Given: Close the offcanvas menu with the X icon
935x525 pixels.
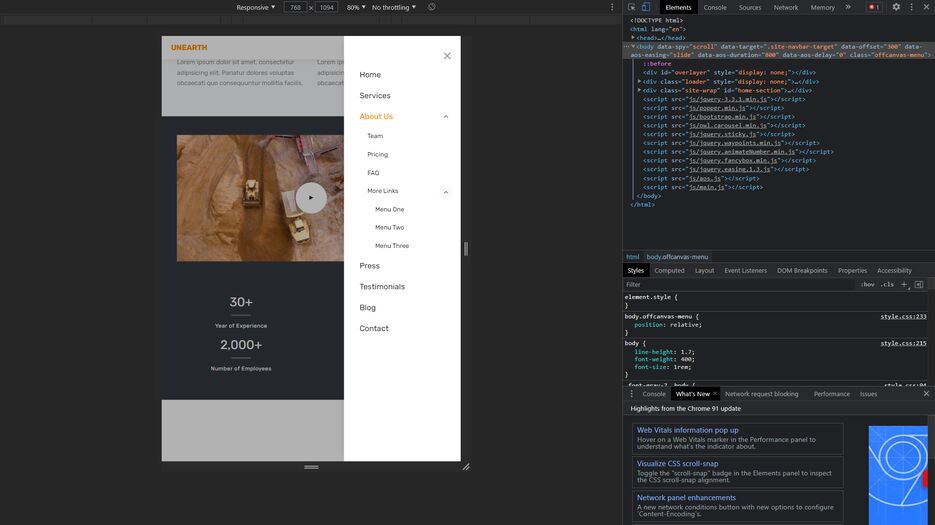Looking at the screenshot, I should [447, 56].
